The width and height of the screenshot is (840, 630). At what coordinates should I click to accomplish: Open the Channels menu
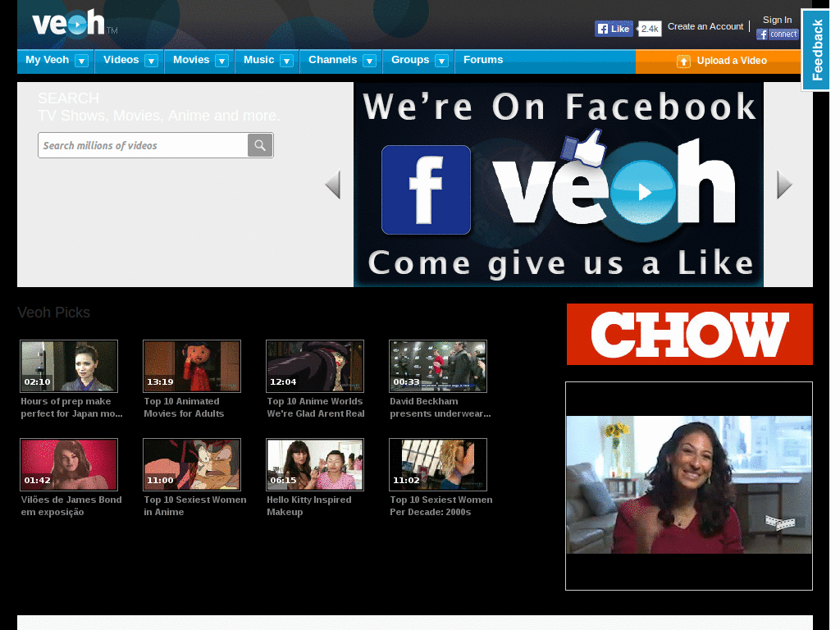coord(333,60)
